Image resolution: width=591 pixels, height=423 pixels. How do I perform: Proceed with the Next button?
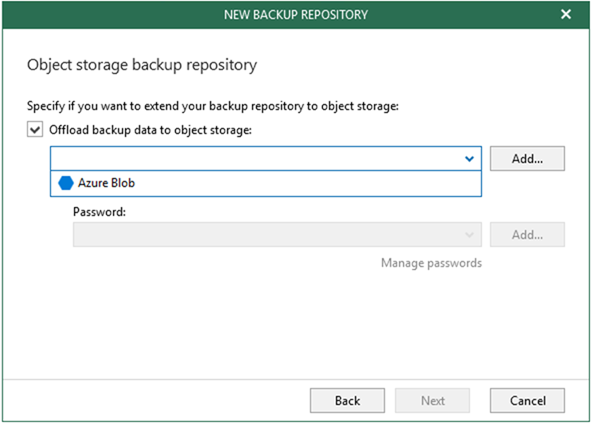coord(433,400)
